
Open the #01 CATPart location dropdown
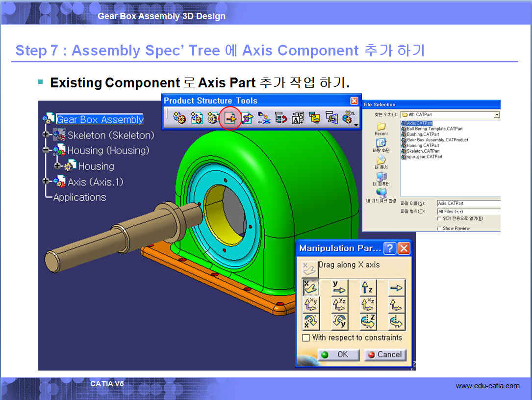[497, 114]
